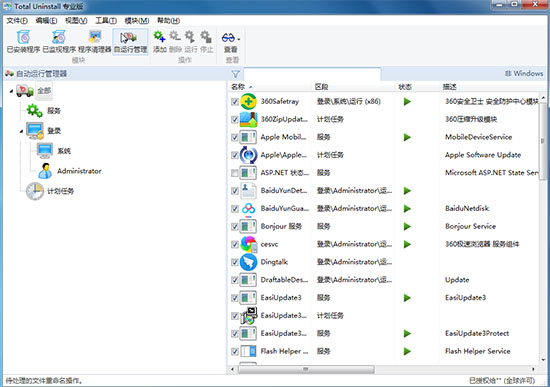The height and width of the screenshot is (387, 550).
Task: Open the 视图(V) menu
Action: (76, 21)
